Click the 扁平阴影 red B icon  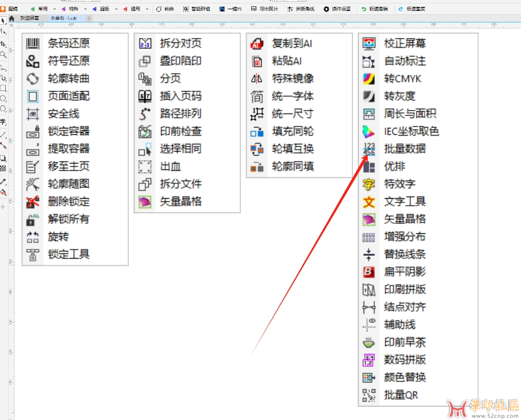coord(369,272)
